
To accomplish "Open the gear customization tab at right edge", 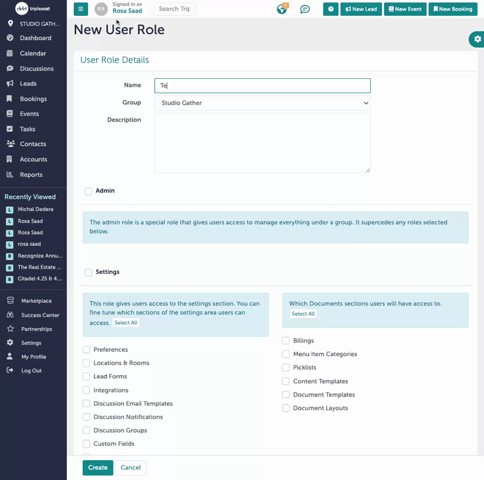I will [477, 39].
